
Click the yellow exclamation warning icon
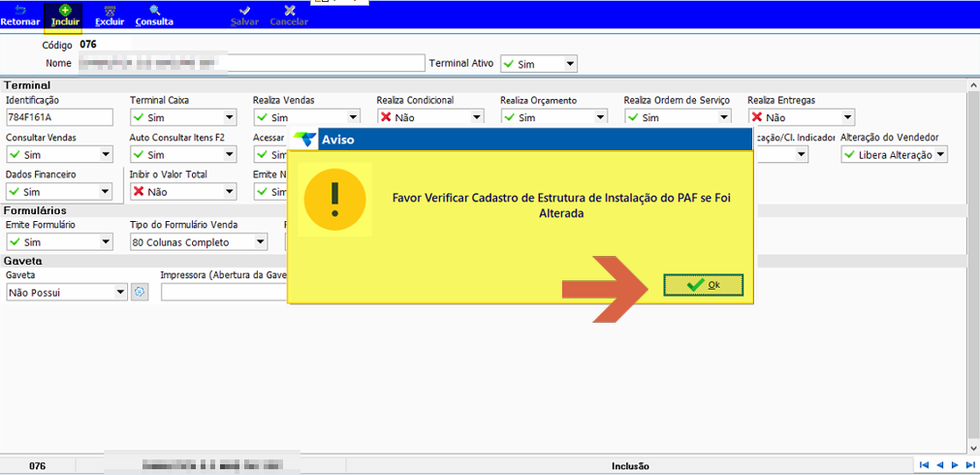[x=335, y=200]
